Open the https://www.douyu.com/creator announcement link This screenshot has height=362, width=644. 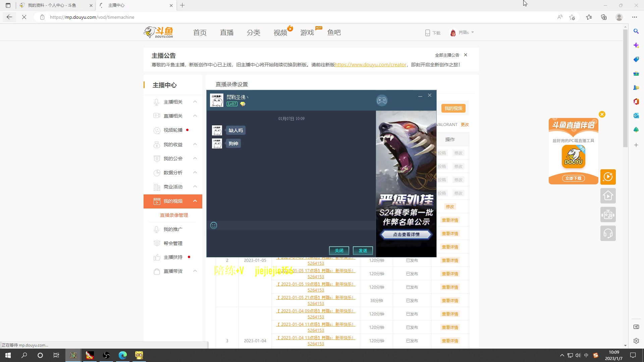(371, 64)
